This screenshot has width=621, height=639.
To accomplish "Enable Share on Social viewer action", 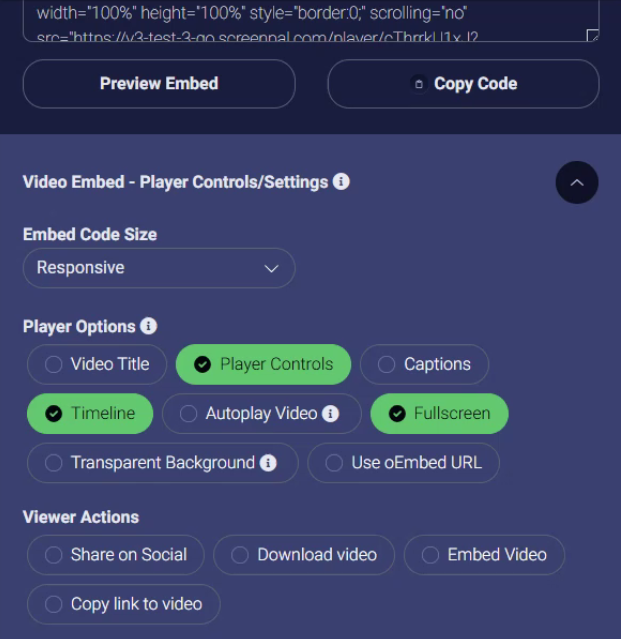I will (x=116, y=555).
